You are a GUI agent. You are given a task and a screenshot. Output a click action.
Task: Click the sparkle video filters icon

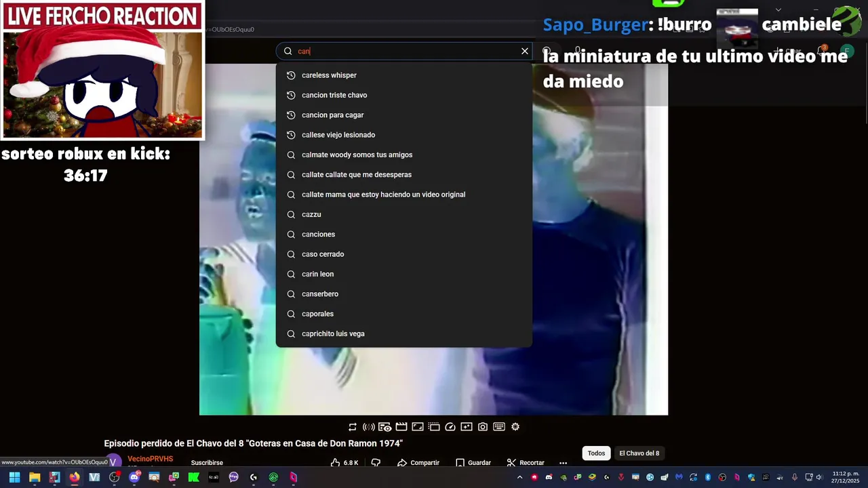tap(467, 427)
